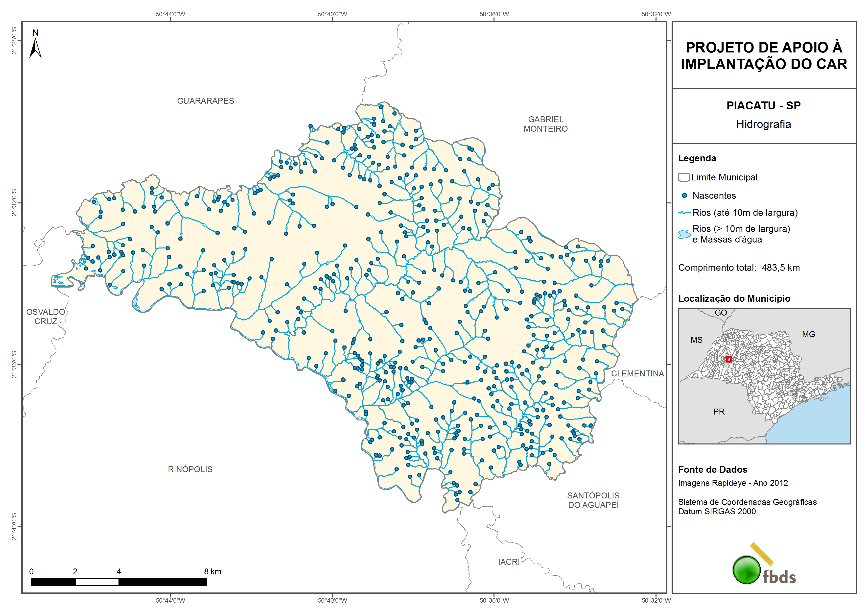Click the title 'PROJETO DE APOIO À IMPLANTAÇÃO DO CAR'
This screenshot has height=614, width=868.
(x=764, y=56)
